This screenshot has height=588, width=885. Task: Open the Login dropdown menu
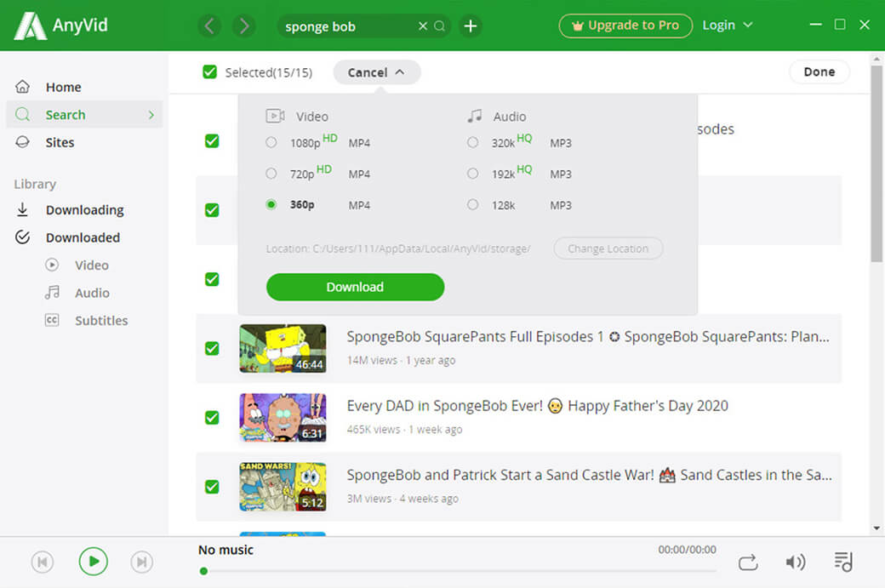[727, 26]
